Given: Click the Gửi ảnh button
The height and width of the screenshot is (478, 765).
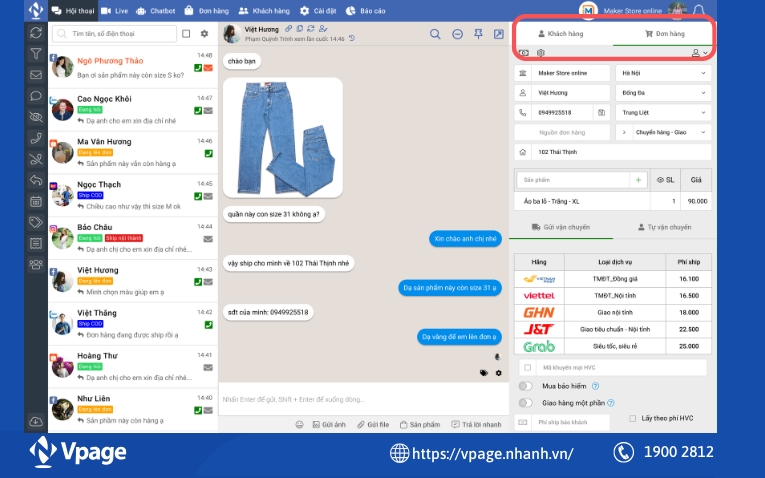Looking at the screenshot, I should (x=329, y=425).
